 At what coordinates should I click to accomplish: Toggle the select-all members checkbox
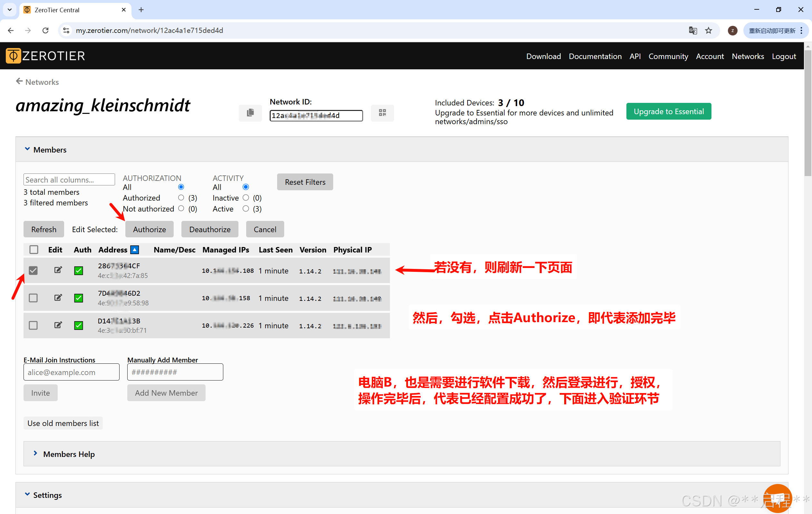click(34, 250)
